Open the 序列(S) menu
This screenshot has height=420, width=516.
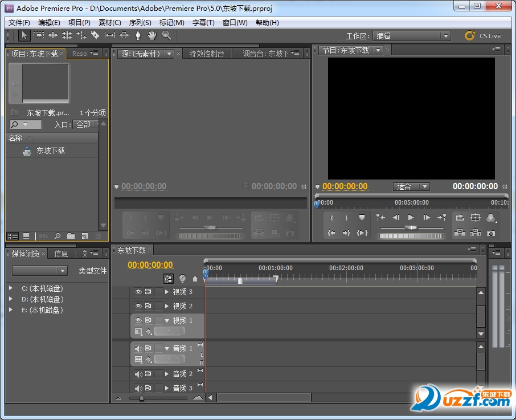[x=140, y=23]
